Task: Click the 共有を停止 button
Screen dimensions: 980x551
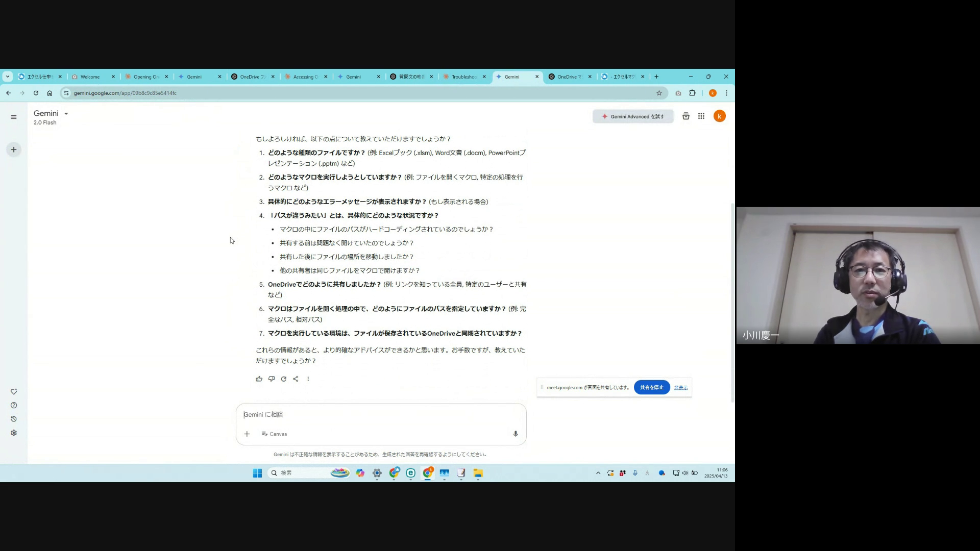Action: tap(652, 387)
